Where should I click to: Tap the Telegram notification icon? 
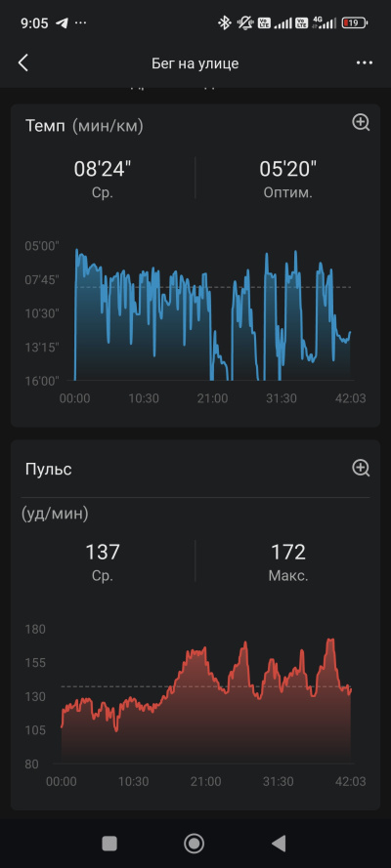point(63,23)
